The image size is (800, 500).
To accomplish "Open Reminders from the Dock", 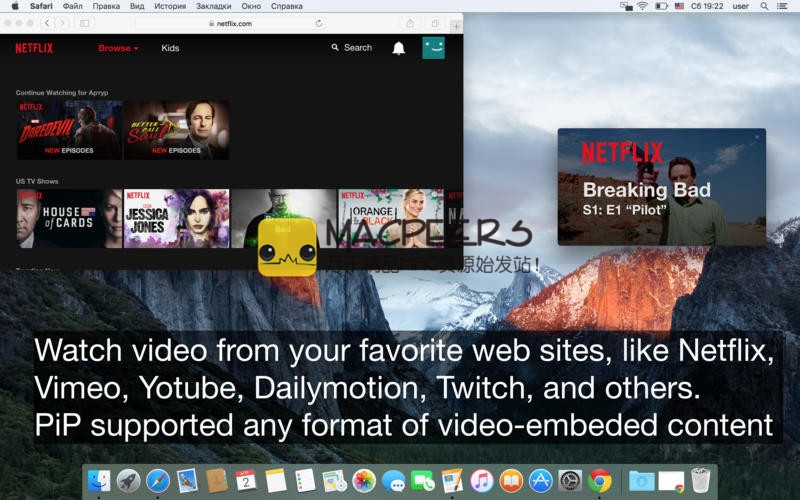I will point(305,481).
